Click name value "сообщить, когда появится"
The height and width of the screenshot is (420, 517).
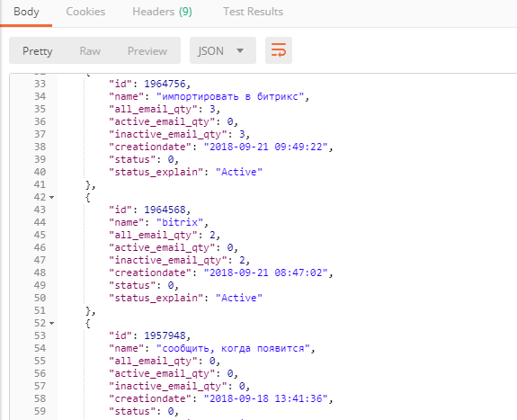tap(233, 348)
